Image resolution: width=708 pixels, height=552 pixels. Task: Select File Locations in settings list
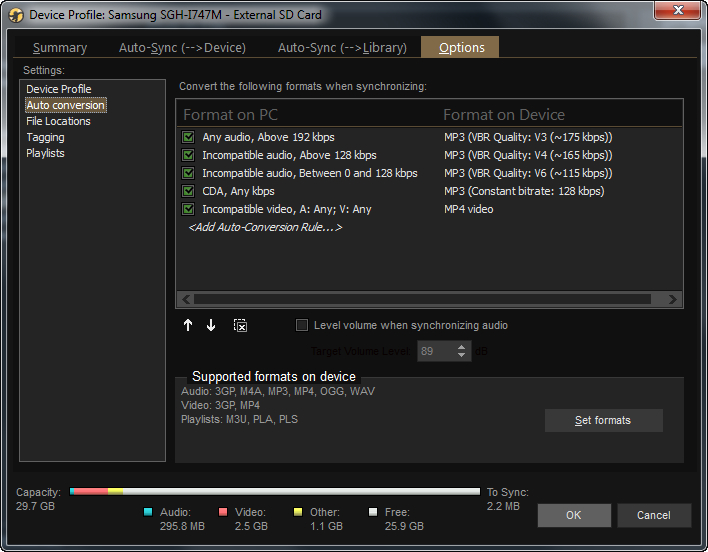pyautogui.click(x=58, y=121)
